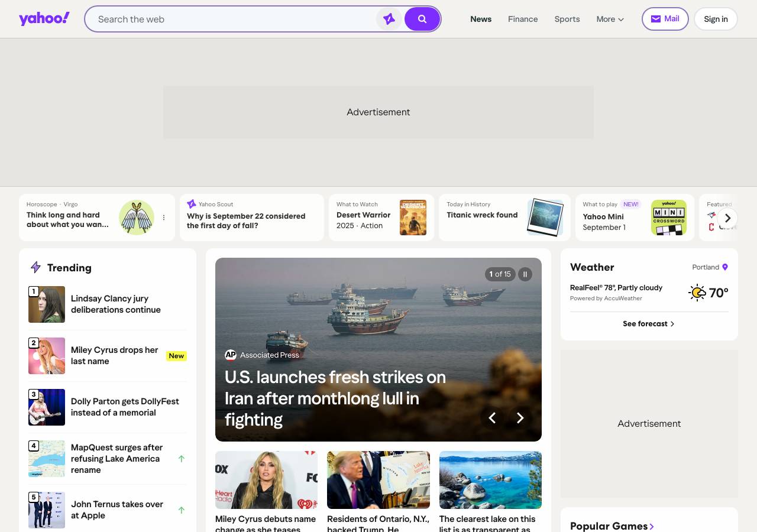Click the New badge on Miley Cyrus trend
This screenshot has width=757, height=532.
(x=176, y=356)
